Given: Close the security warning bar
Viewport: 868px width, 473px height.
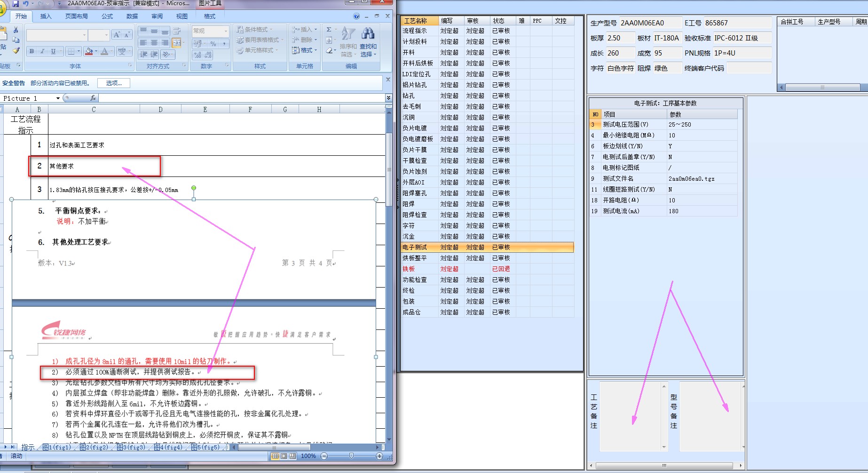Looking at the screenshot, I should (388, 80).
